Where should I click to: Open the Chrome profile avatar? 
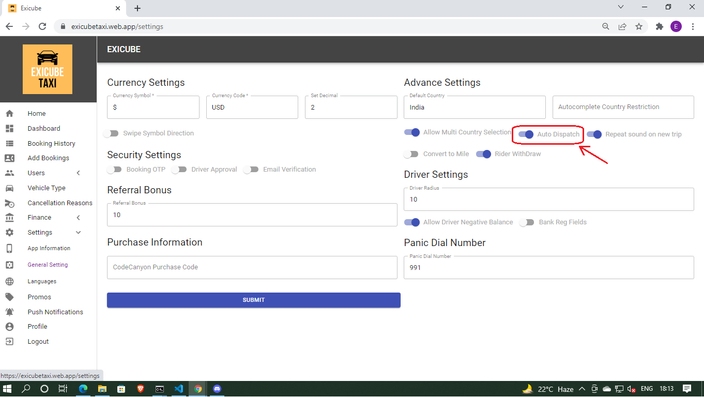676,26
